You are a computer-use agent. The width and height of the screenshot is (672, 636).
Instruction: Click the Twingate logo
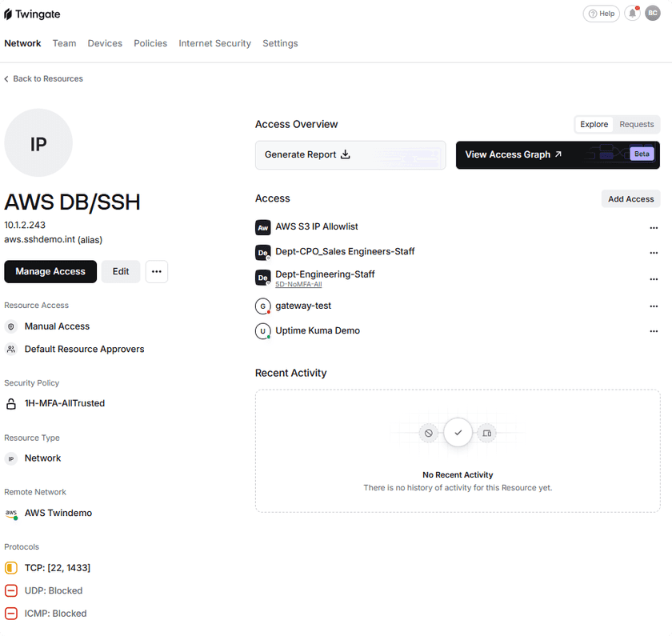coord(32,14)
